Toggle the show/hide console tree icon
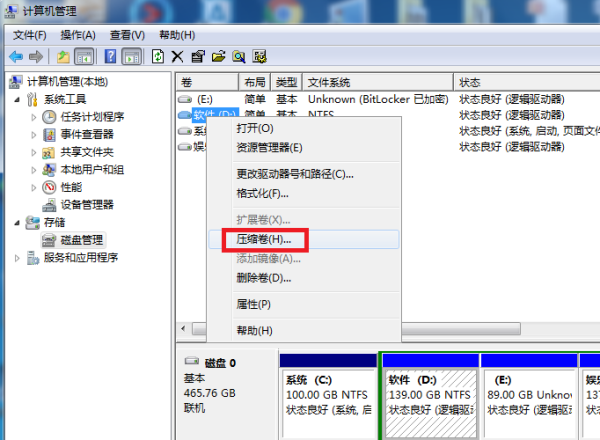This screenshot has height=440, width=600. [x=84, y=57]
